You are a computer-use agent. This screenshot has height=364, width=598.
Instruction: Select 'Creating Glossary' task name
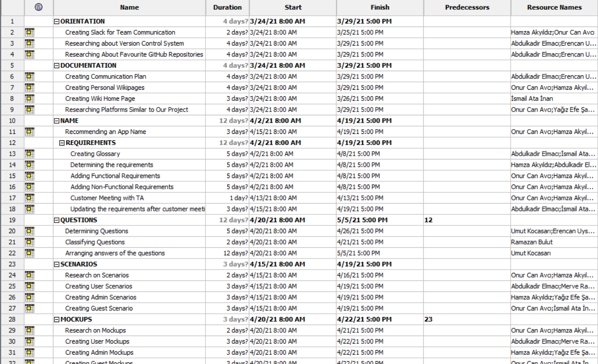[95, 154]
